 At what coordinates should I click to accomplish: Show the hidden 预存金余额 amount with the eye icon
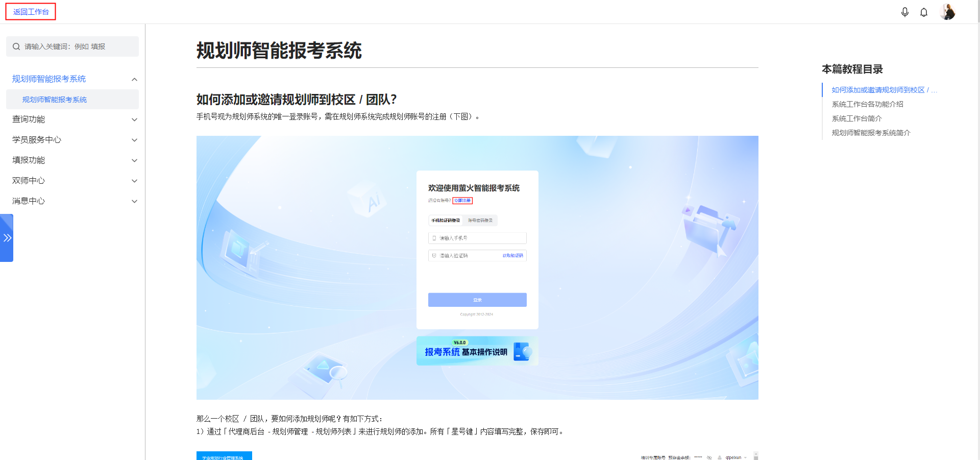(709, 458)
